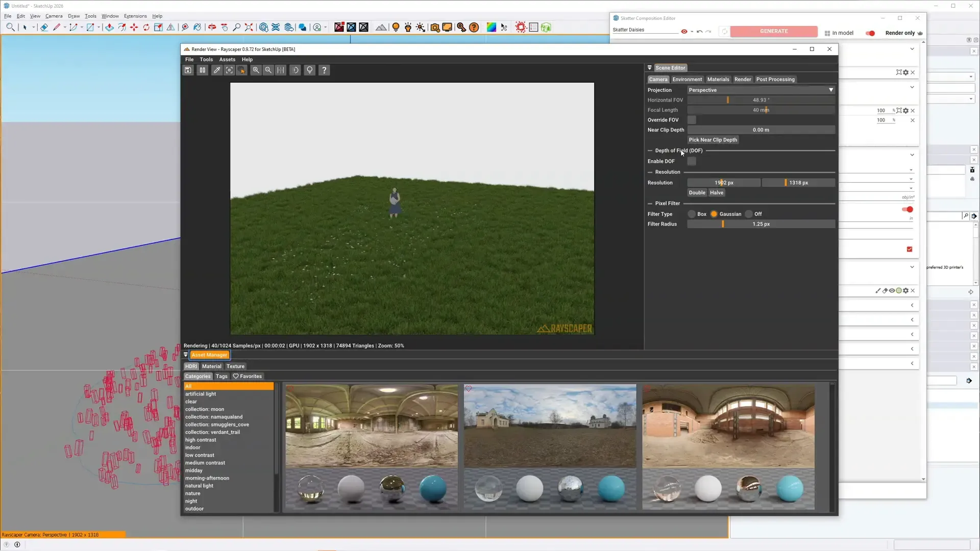Viewport: 980px width, 551px height.
Task: Open the Render tab in Scene Editor
Action: point(743,80)
